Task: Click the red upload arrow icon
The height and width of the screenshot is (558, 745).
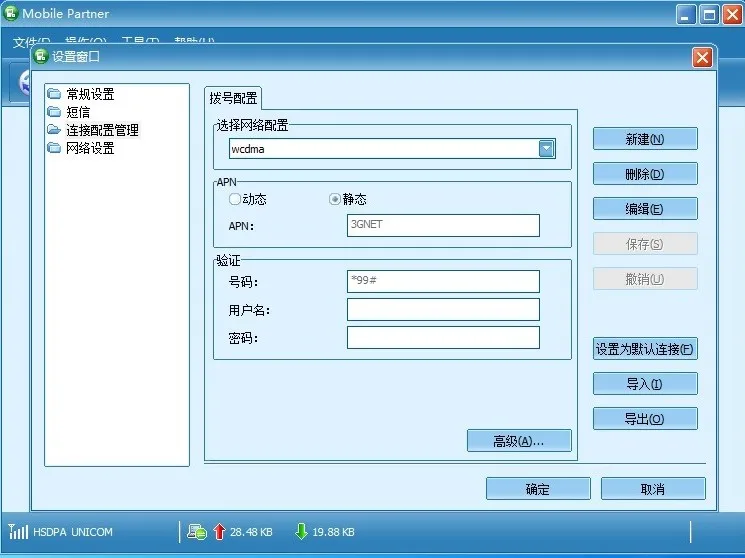Action: click(219, 531)
